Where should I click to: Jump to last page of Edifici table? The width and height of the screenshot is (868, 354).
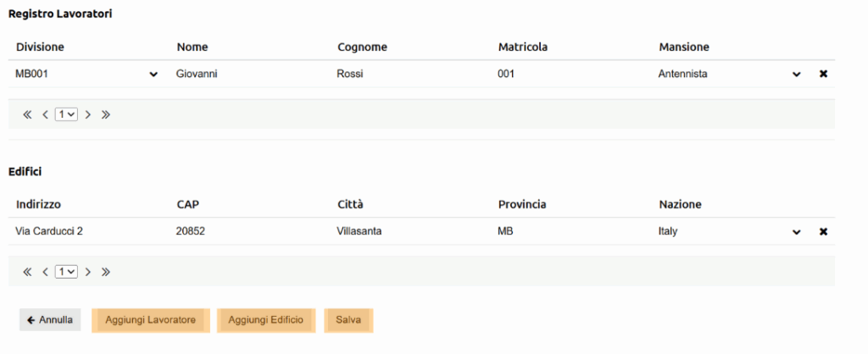[x=106, y=272]
